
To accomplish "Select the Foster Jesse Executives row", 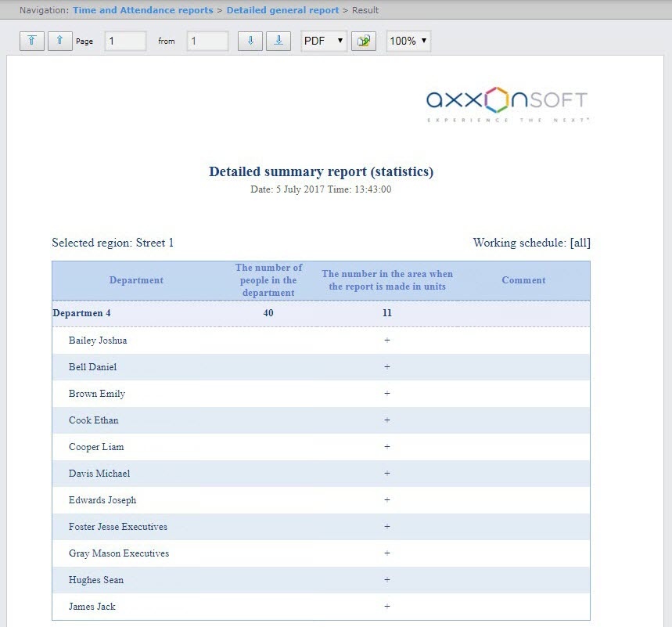I will (117, 527).
